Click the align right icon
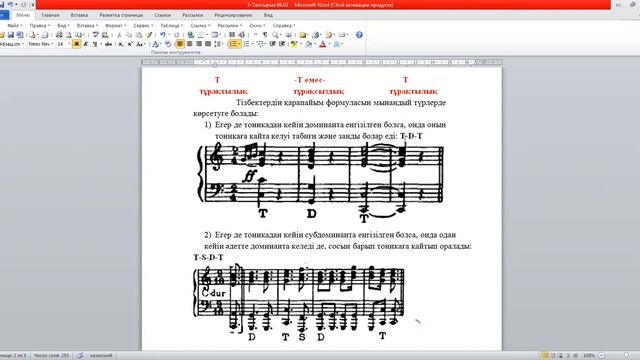640x360 pixels. pos(199,44)
